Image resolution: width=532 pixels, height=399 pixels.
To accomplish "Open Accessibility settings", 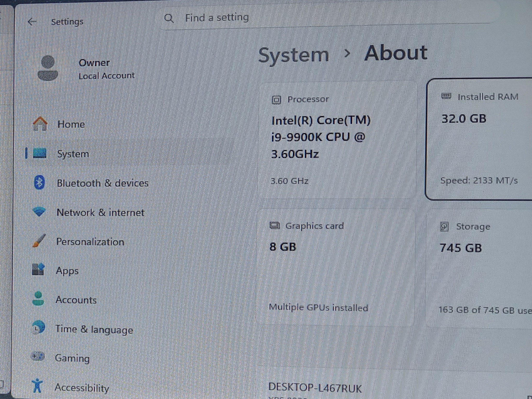I will point(82,388).
